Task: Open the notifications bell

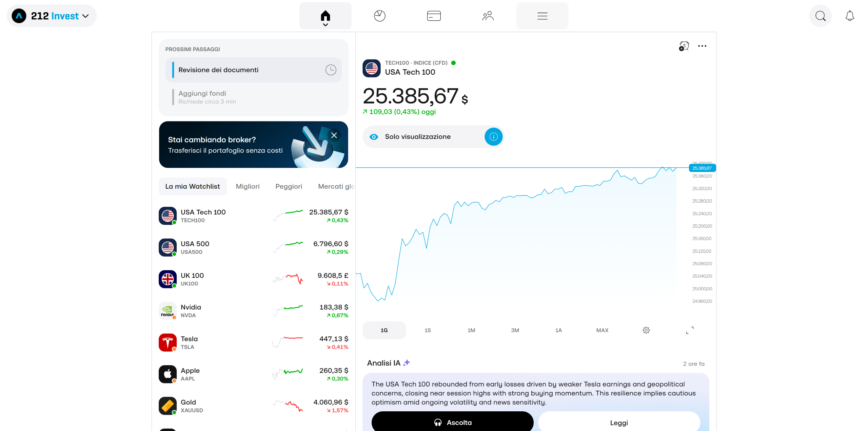Action: (850, 16)
